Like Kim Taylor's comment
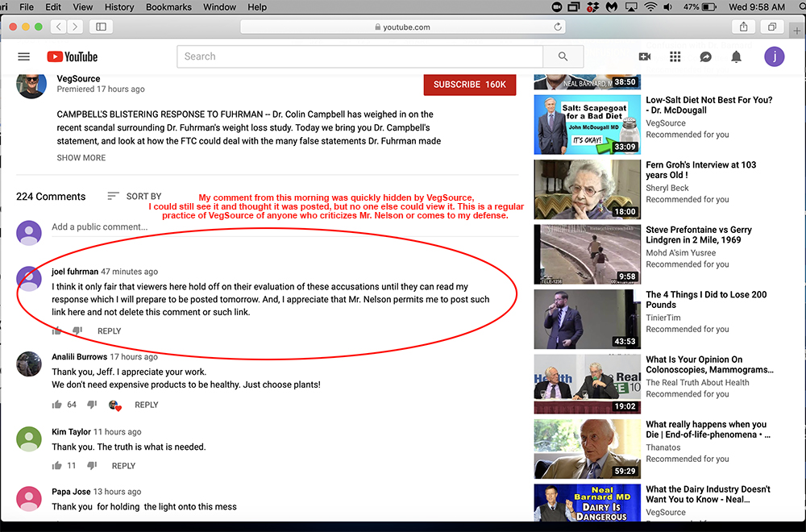Viewport: 806px width, 532px height. (57, 466)
